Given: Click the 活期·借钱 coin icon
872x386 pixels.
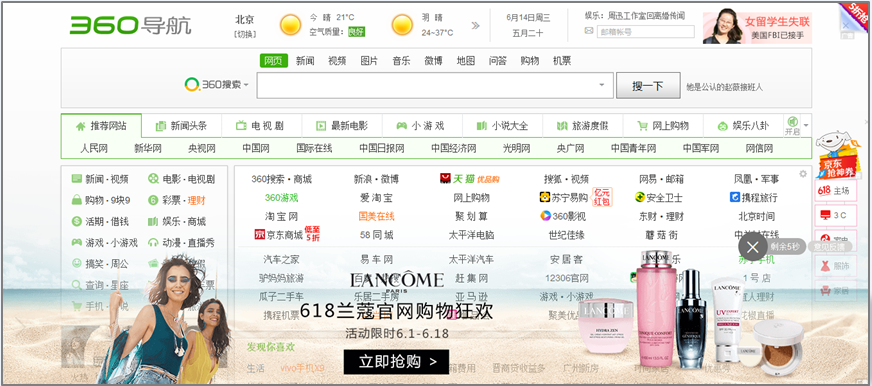Looking at the screenshot, I should [x=77, y=221].
